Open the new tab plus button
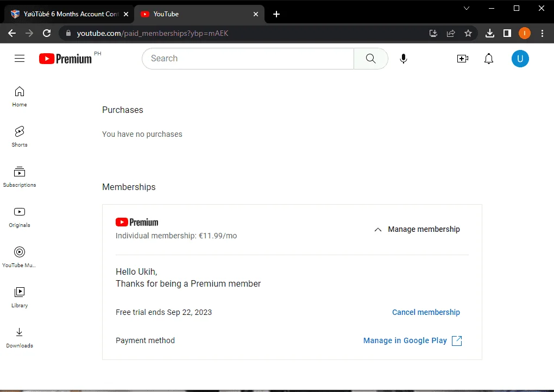Image resolution: width=554 pixels, height=392 pixels. coord(276,14)
